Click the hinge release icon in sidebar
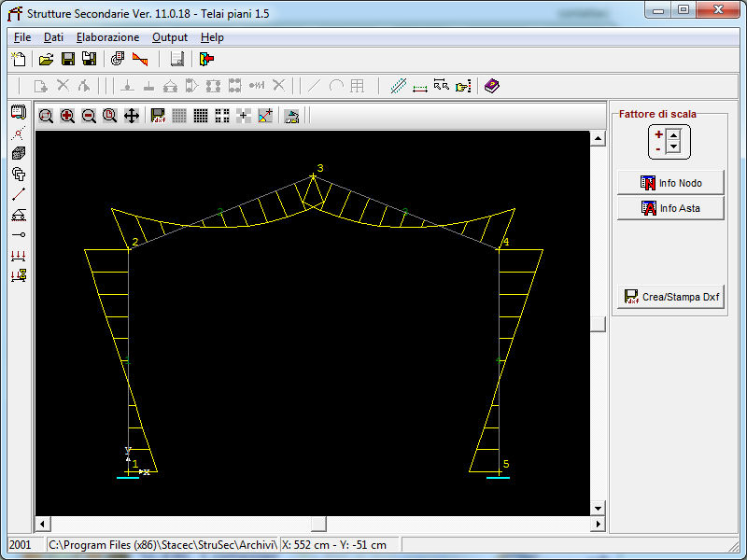The image size is (747, 560). pos(19,235)
